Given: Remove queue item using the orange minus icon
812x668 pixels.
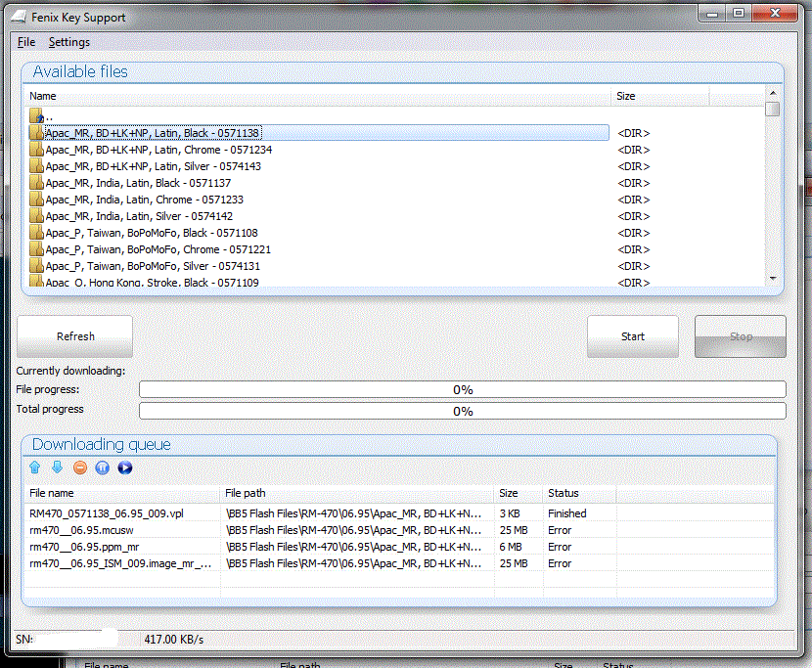Looking at the screenshot, I should [x=80, y=468].
